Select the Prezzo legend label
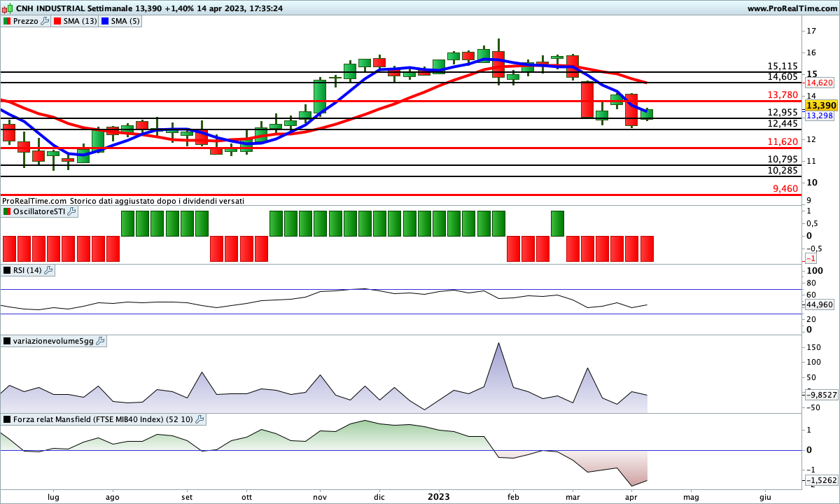The image size is (840, 504). coord(26,21)
